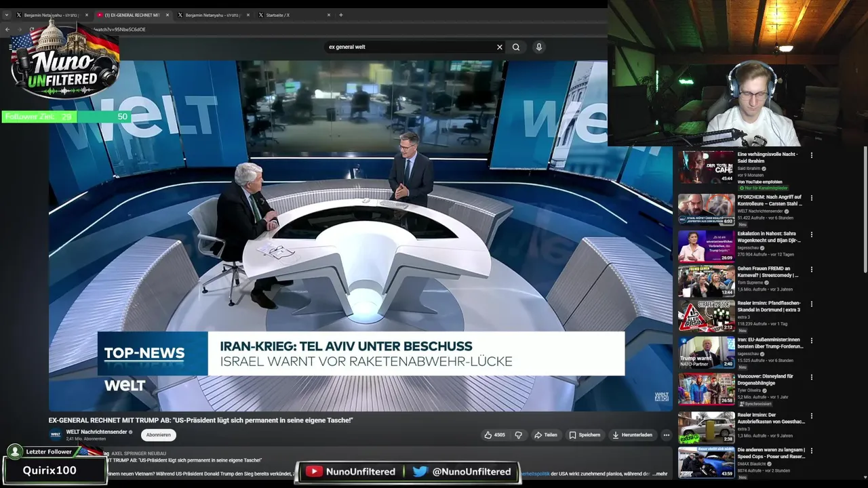Expand the description with '...mehr'
Screen dimensions: 868x488
(660, 474)
